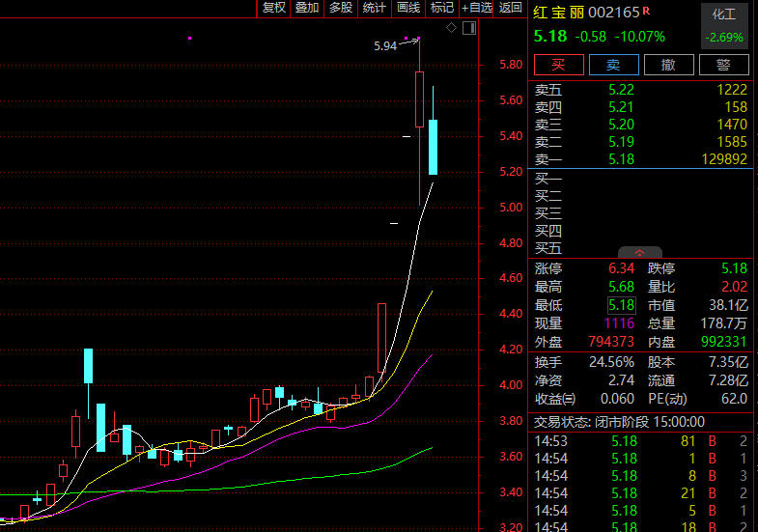Viewport: 758px width, 532px height.
Task: Open the 标记 mark tool
Action: [x=442, y=8]
